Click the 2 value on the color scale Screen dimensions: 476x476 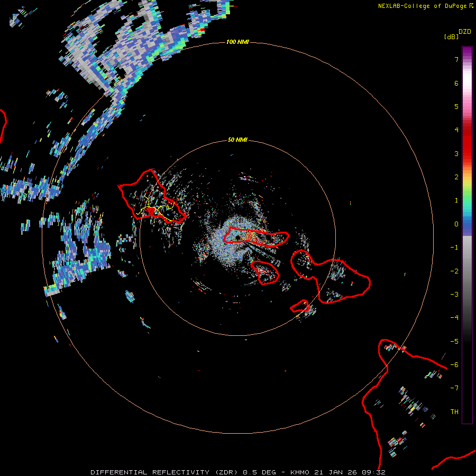[456, 177]
